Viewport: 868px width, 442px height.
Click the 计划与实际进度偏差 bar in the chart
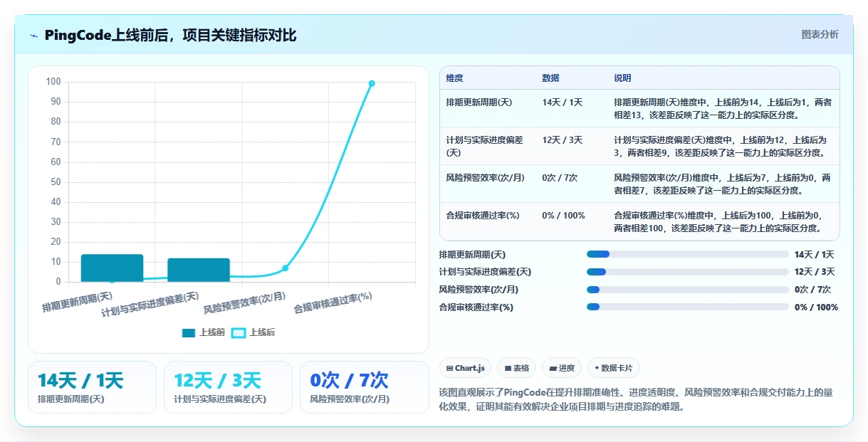point(199,270)
